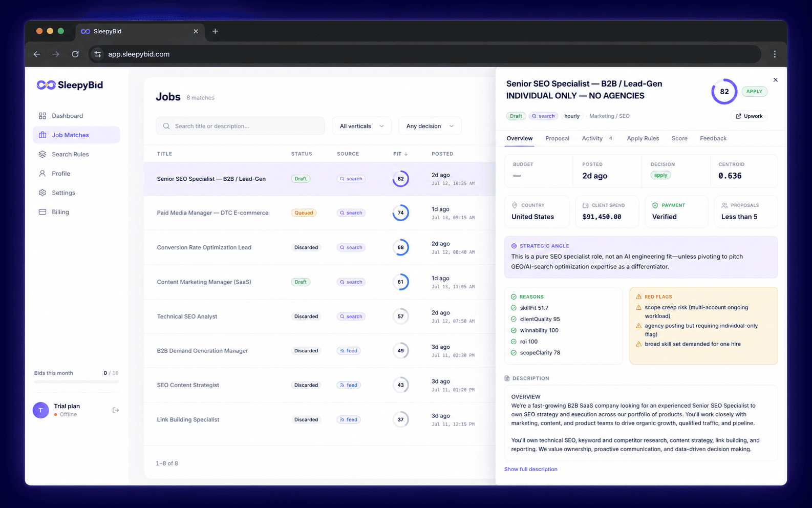Click the centroid value 0.636
Image resolution: width=812 pixels, height=508 pixels.
point(730,176)
